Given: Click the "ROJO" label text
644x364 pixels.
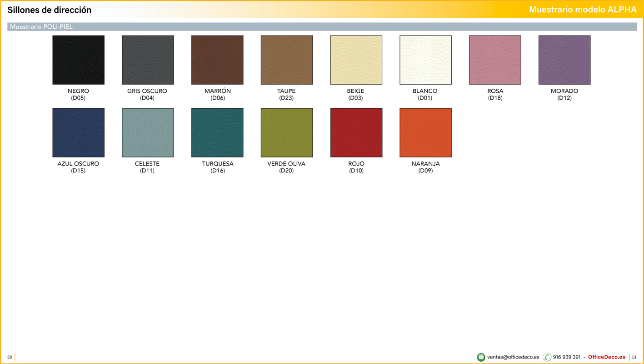Looking at the screenshot, I should (x=356, y=164).
